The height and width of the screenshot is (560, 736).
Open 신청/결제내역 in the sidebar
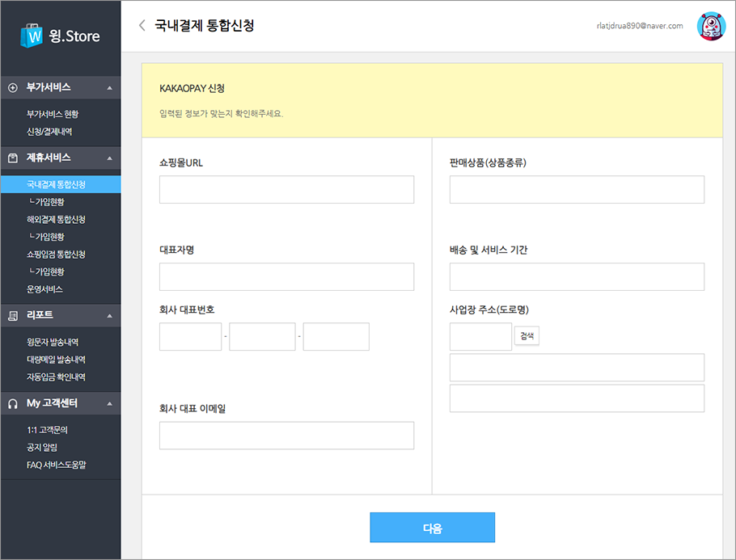tap(49, 132)
